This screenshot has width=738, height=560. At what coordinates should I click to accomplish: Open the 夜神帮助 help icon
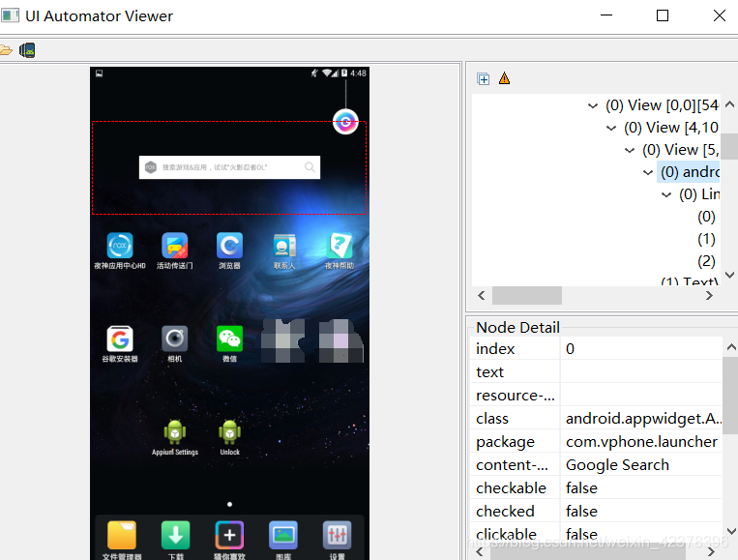click(x=339, y=245)
